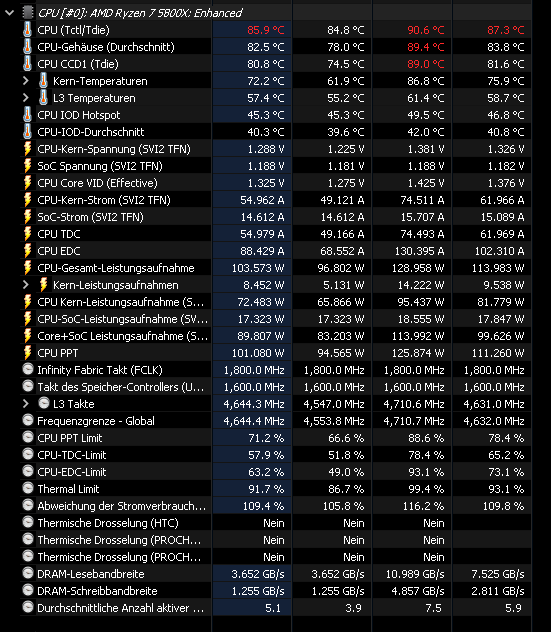Click the clock icon beside DRAM-Lesebandbreite
The width and height of the screenshot is (551, 632).
click(x=28, y=573)
